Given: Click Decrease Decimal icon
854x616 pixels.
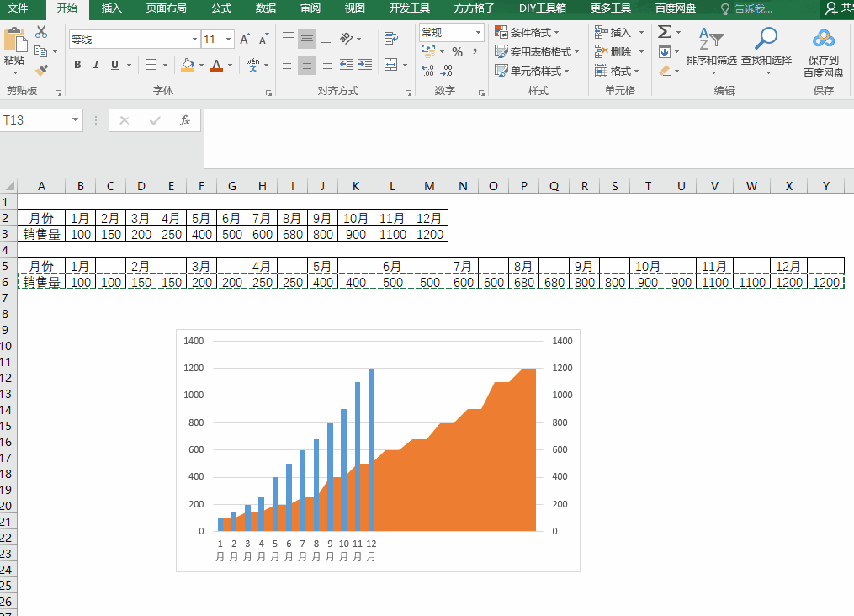Looking at the screenshot, I should pos(447,70).
